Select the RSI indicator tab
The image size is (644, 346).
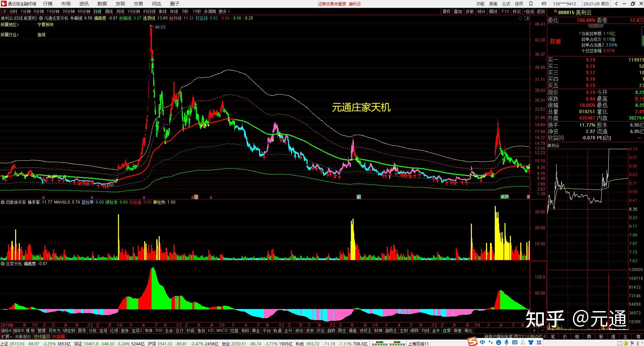(x=159, y=331)
